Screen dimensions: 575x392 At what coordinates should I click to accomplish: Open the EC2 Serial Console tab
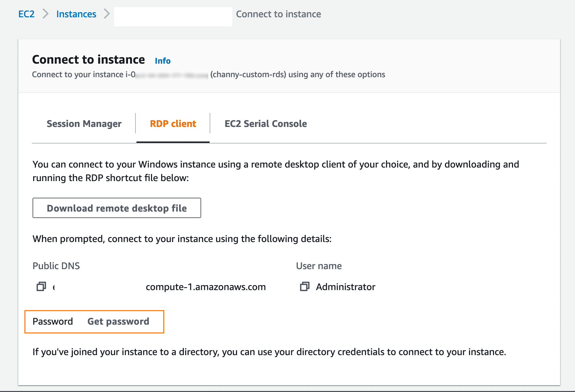[x=266, y=124]
